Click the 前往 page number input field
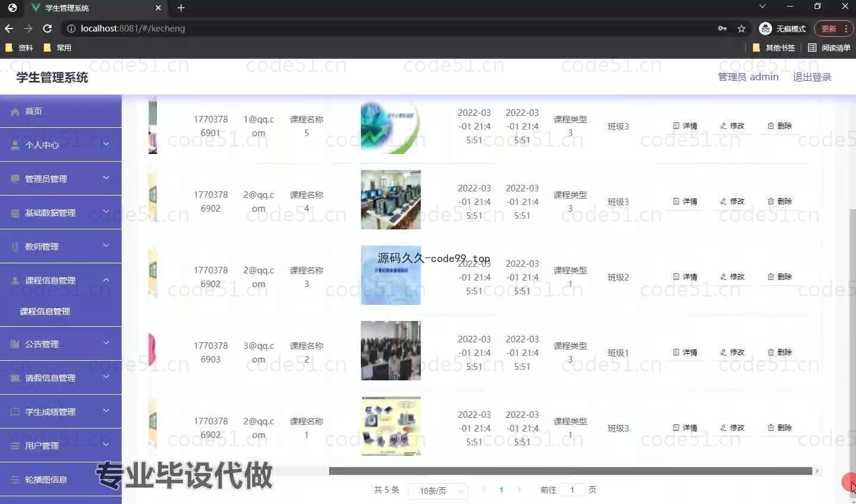Viewport: 856px width, 504px height. pyautogui.click(x=572, y=490)
